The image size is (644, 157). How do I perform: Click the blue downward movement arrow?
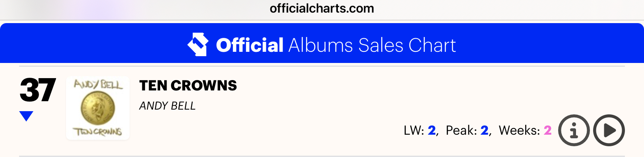[26, 116]
